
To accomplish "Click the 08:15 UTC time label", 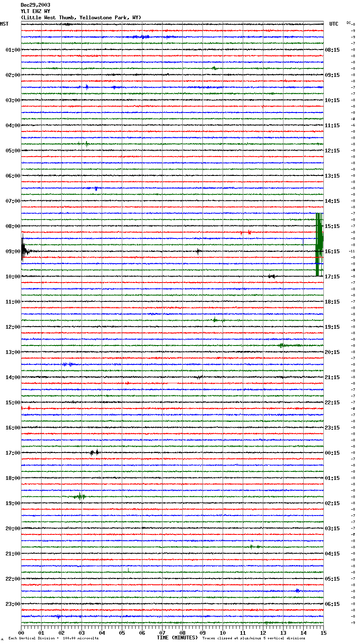I will (332, 50).
